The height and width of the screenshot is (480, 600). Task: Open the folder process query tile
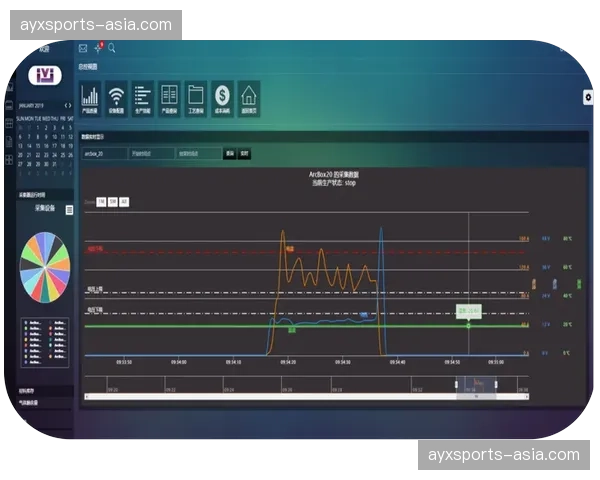click(x=195, y=98)
